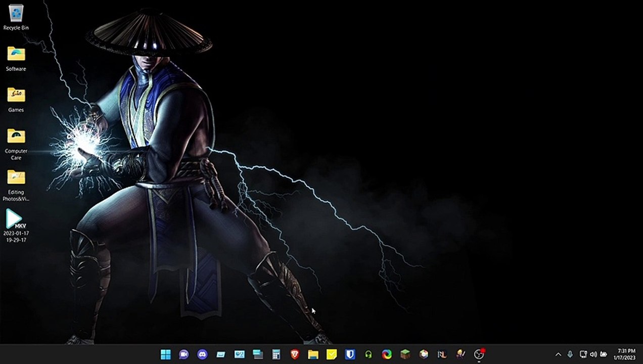Open Brave browser from taskbar

pyautogui.click(x=294, y=354)
